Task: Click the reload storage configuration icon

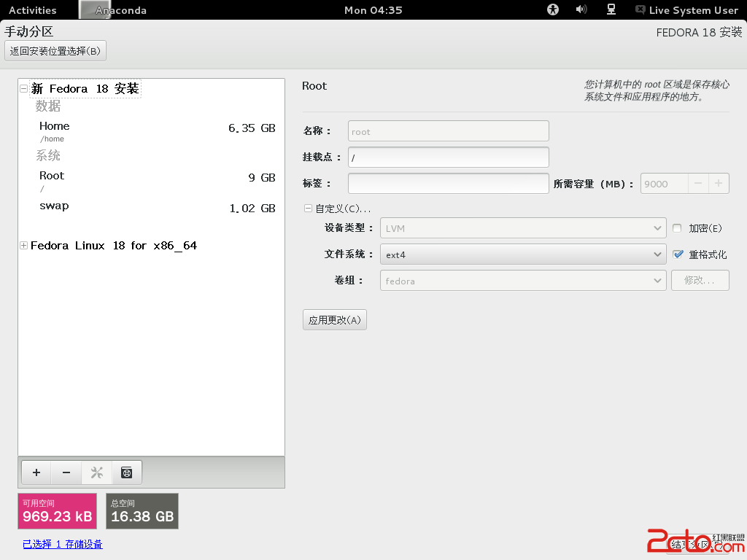Action: pos(127,472)
